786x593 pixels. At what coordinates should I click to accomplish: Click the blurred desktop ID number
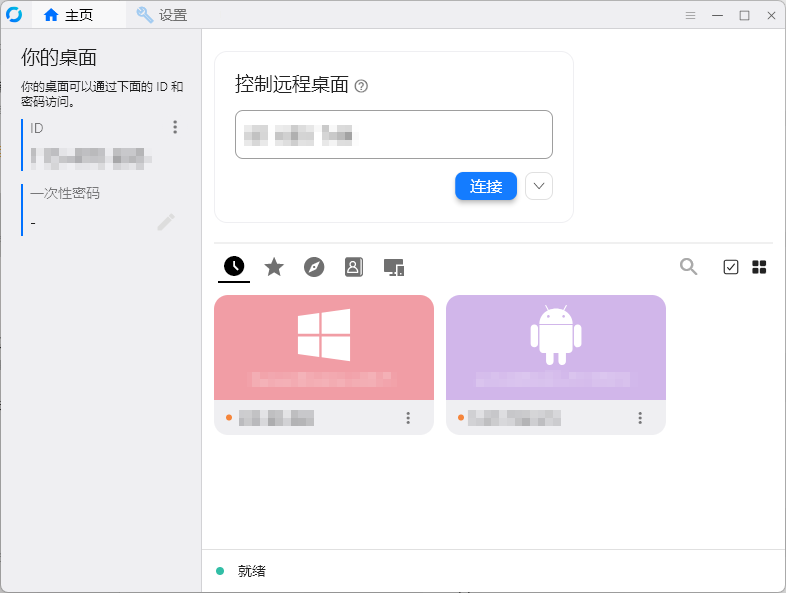tap(91, 158)
